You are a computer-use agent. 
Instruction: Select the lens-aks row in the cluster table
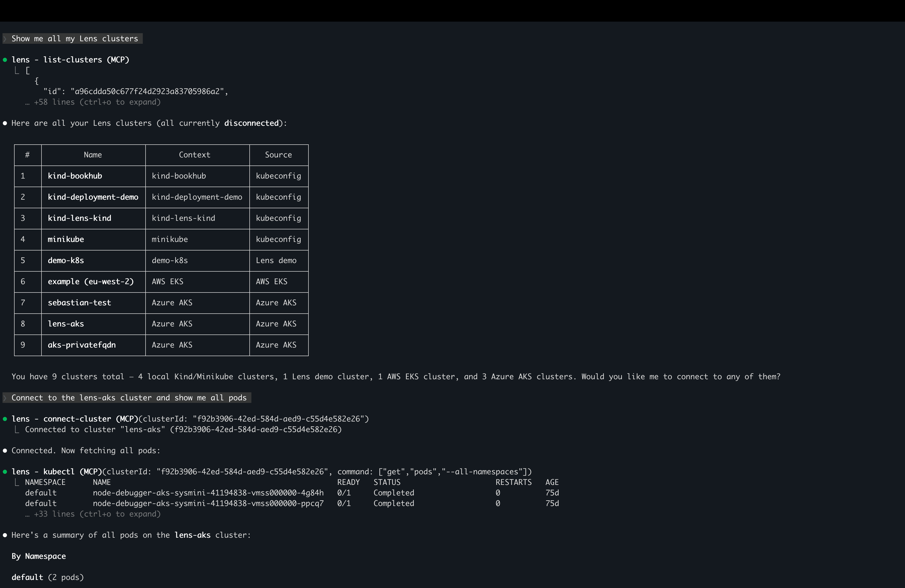click(161, 324)
